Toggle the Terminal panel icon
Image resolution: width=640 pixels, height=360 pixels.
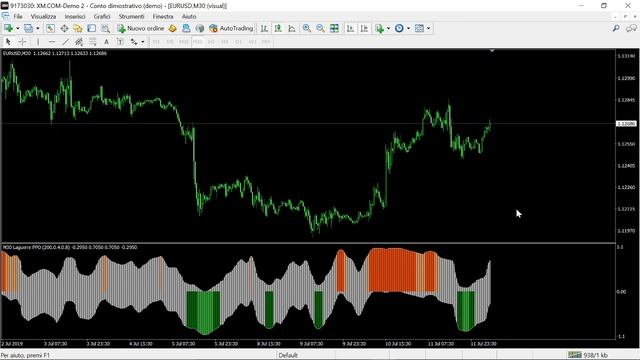tap(91, 28)
